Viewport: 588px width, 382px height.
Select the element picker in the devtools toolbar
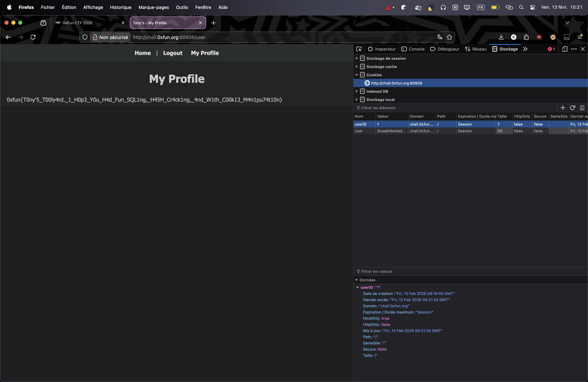pos(359,49)
